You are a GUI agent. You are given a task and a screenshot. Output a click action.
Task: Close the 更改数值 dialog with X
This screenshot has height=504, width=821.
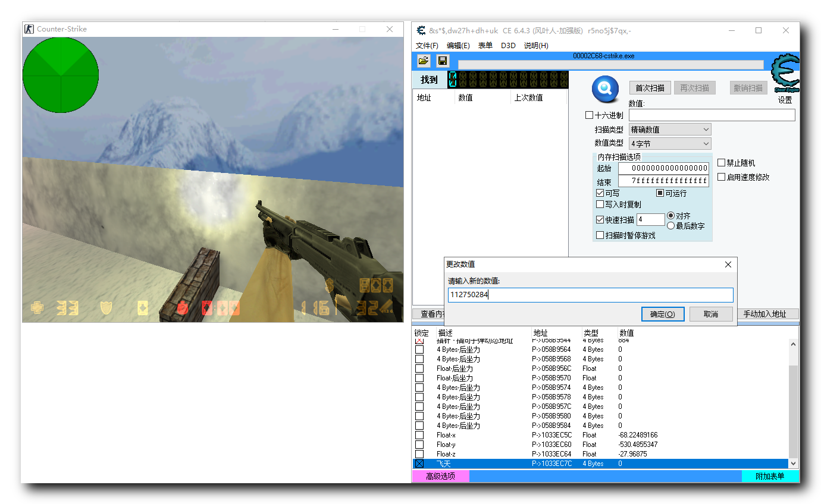point(728,264)
